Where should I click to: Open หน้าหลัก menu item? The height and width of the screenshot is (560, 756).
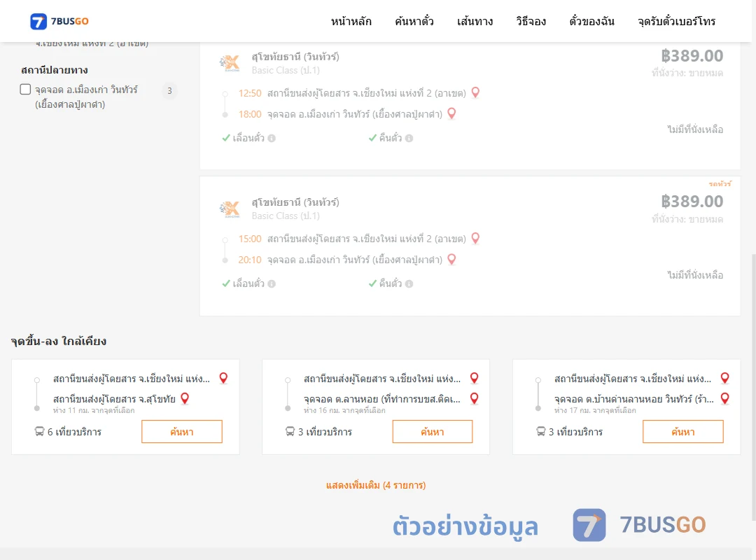coord(351,21)
